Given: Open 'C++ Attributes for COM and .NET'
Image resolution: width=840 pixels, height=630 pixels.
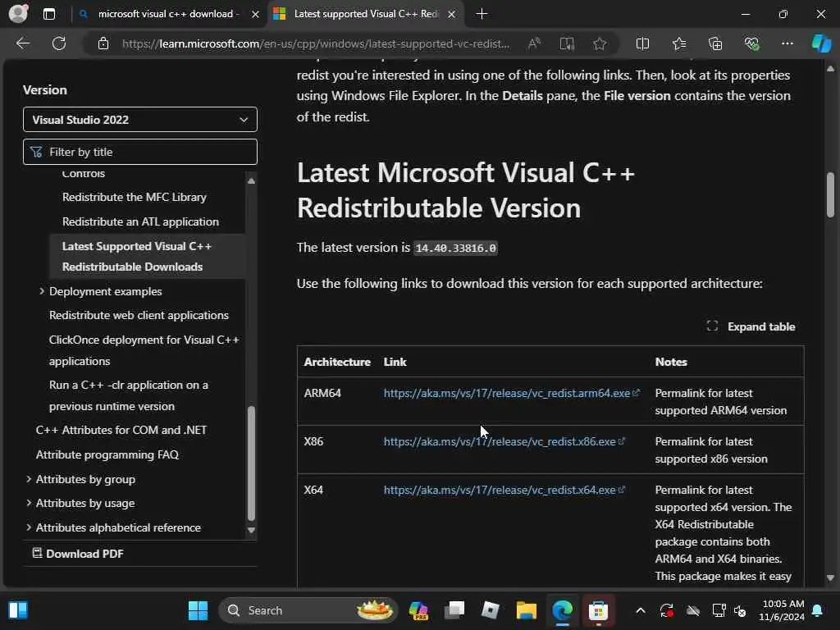Looking at the screenshot, I should coord(121,430).
